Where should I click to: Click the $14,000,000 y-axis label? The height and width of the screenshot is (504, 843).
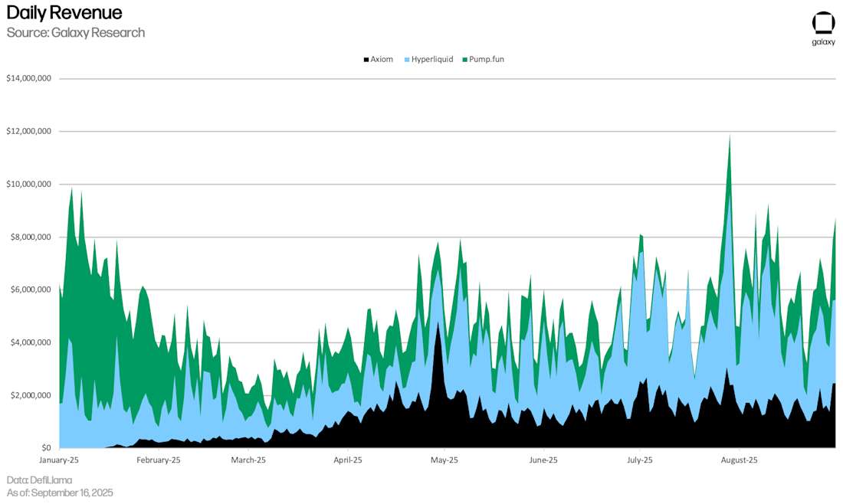pos(29,78)
